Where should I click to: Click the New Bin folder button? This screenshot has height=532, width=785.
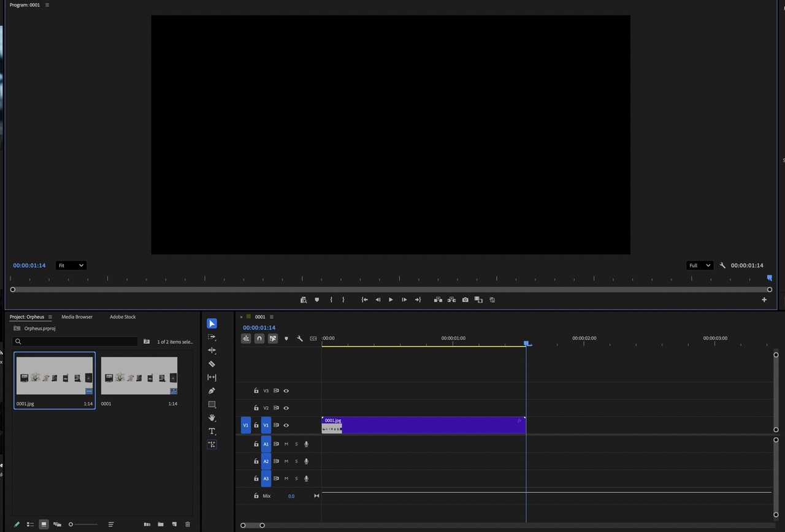click(161, 525)
